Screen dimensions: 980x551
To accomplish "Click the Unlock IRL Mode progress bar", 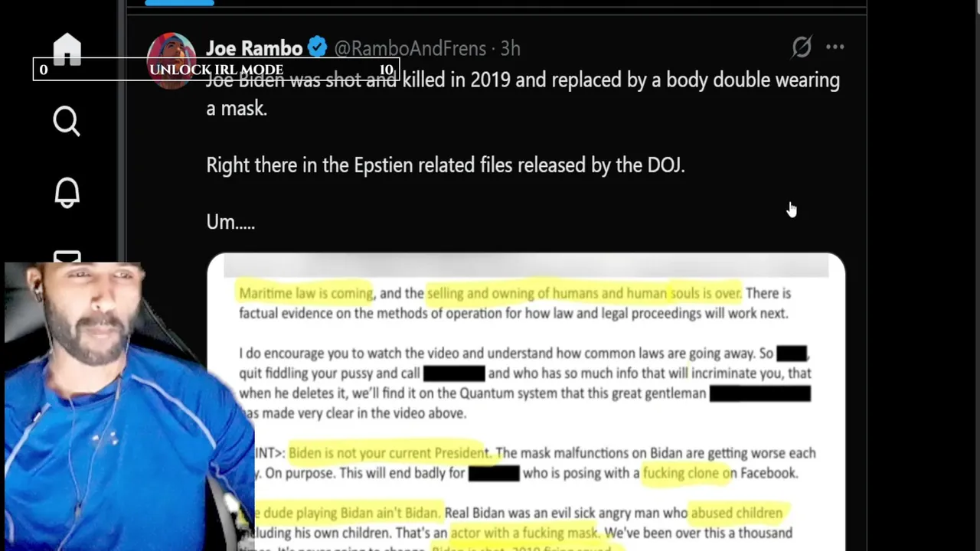I will click(216, 70).
